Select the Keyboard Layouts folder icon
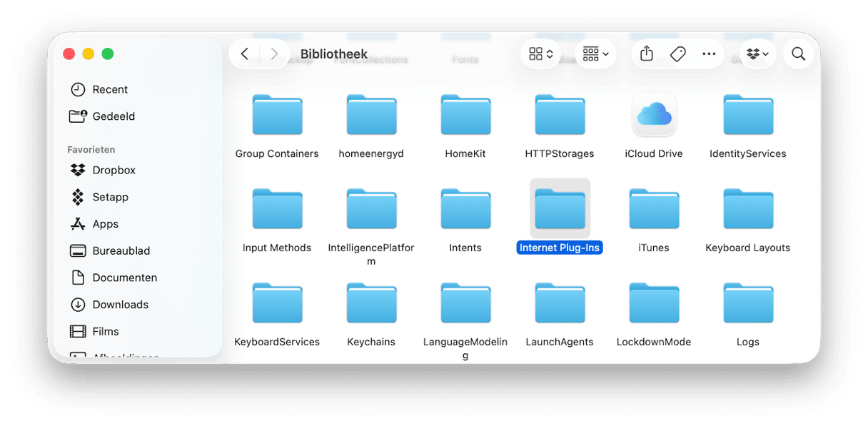Image resolution: width=868 pixels, height=426 pixels. pos(748,209)
